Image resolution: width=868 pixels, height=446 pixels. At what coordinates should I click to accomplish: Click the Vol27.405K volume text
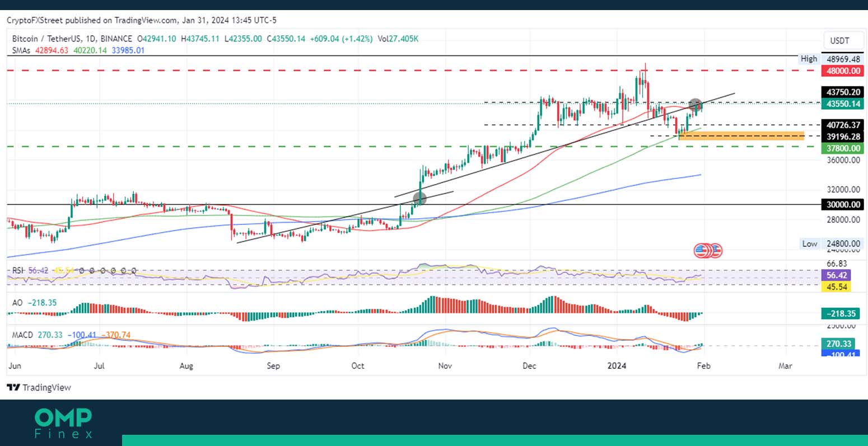(x=398, y=39)
